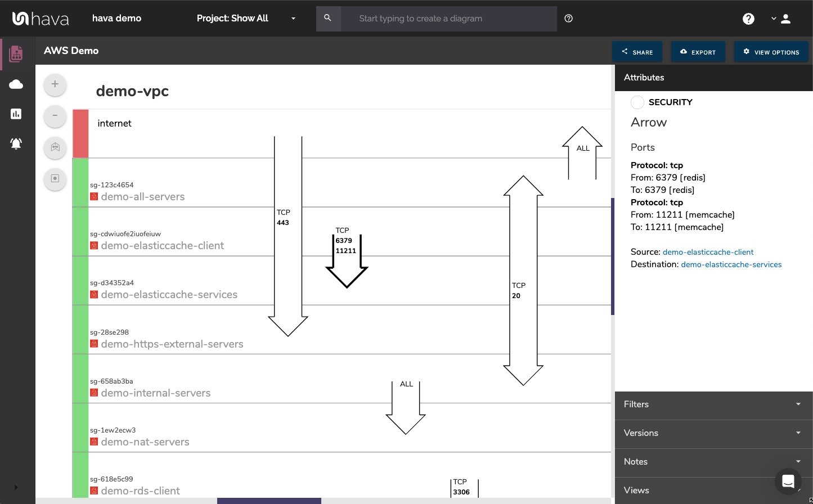Open help with the question mark icon
The height and width of the screenshot is (504, 813).
point(748,19)
